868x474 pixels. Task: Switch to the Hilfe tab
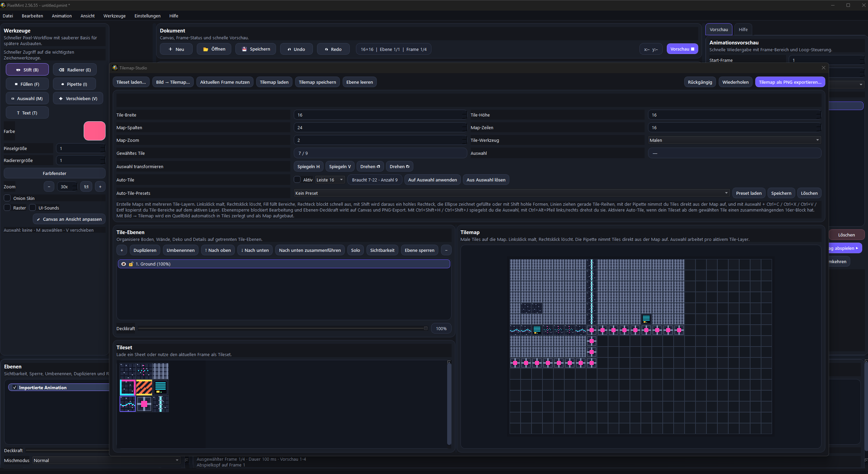click(x=743, y=29)
